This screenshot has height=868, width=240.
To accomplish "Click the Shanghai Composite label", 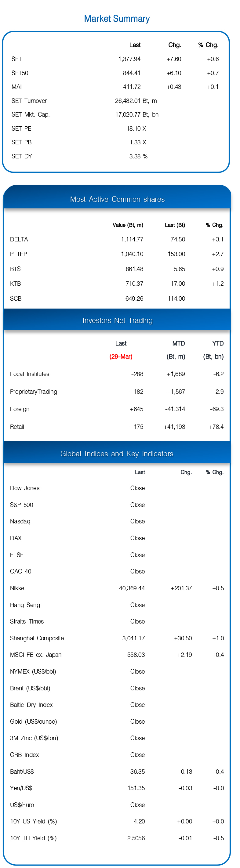I will (x=37, y=638).
